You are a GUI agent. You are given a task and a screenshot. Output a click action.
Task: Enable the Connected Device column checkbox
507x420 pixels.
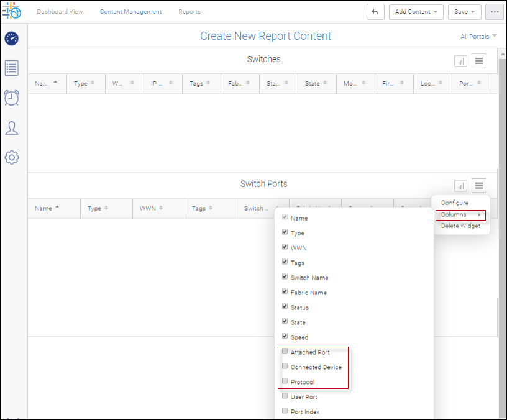(x=285, y=367)
